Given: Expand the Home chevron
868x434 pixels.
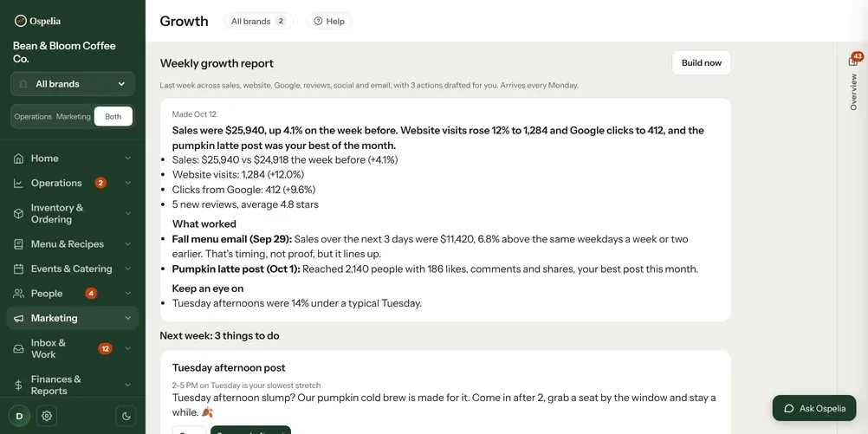Looking at the screenshot, I should coord(128,159).
